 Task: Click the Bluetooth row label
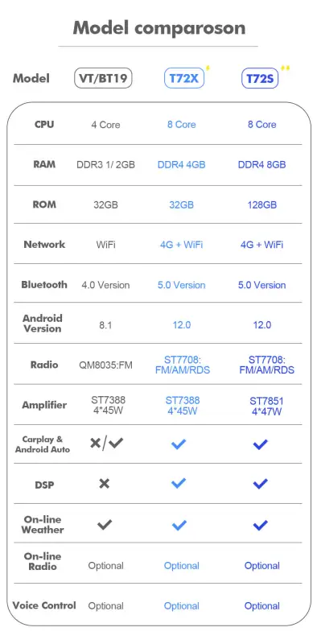[44, 285]
